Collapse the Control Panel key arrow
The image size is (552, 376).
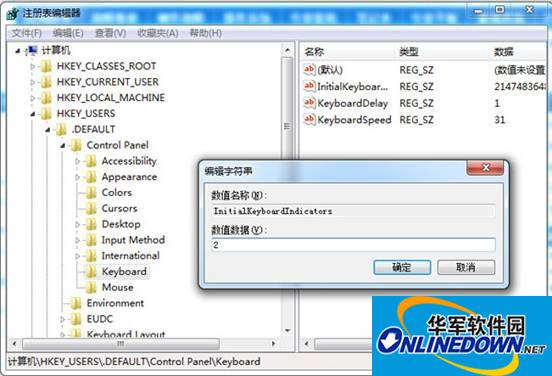63,145
